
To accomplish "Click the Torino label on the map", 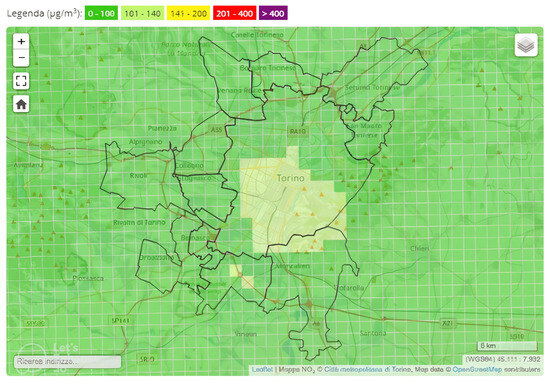I will point(290,178).
